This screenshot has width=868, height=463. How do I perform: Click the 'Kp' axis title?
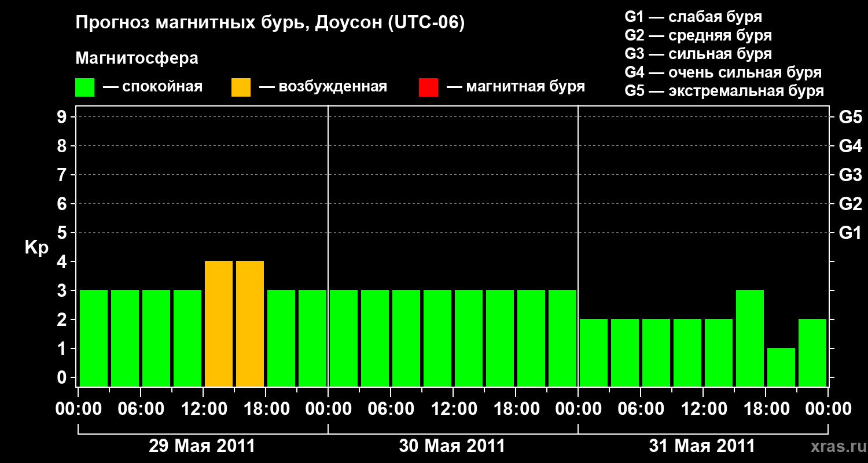[36, 247]
